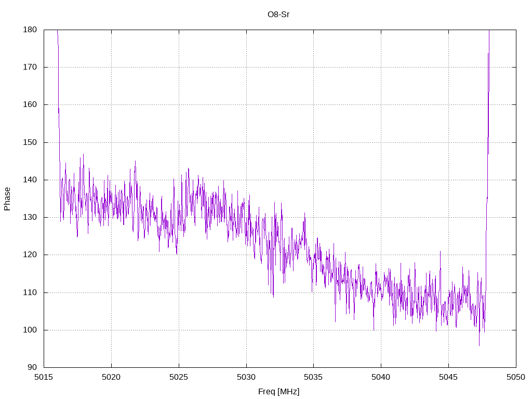The height and width of the screenshot is (399, 532).
Task: Click y-axis tick label 90
Action: click(x=32, y=367)
